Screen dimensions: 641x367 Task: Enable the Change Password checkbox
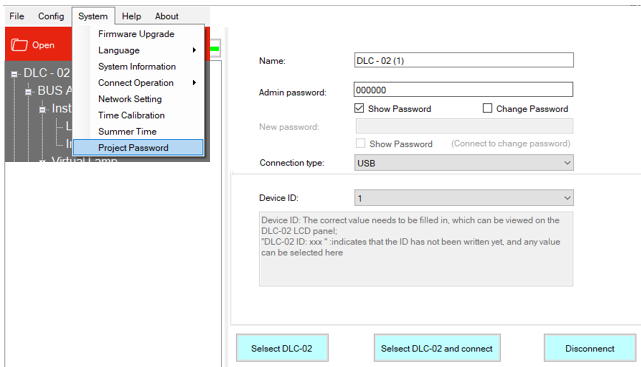pyautogui.click(x=487, y=108)
